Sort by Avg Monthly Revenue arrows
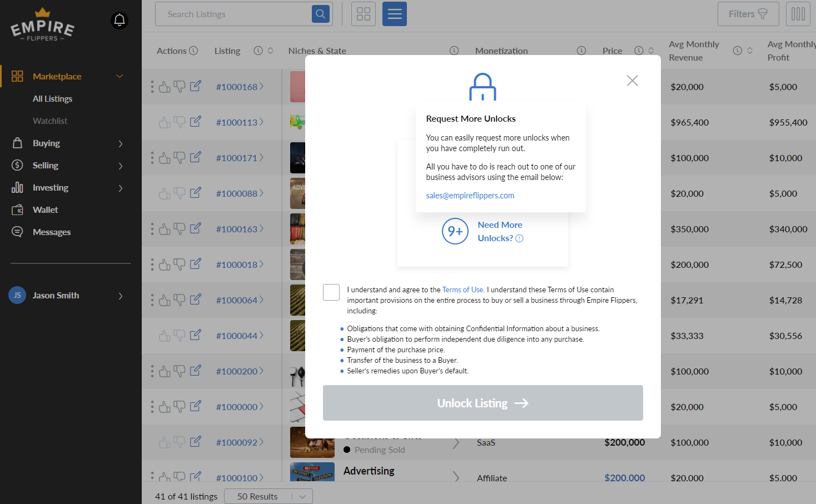 click(x=750, y=51)
